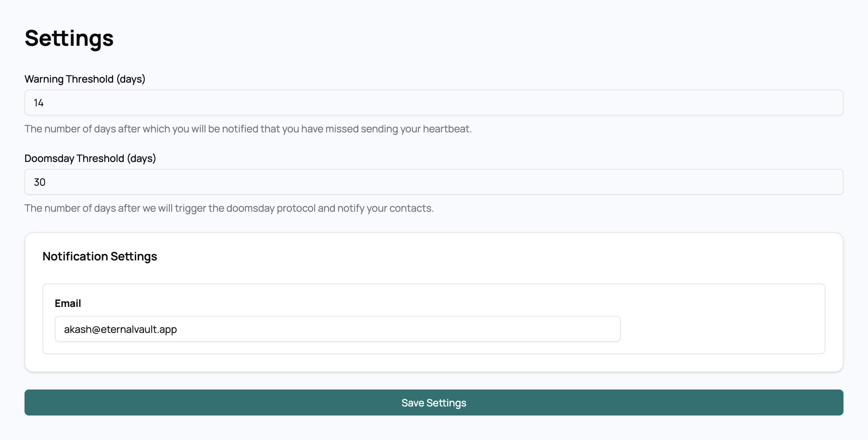Click the Warning Threshold days input field

tap(434, 102)
